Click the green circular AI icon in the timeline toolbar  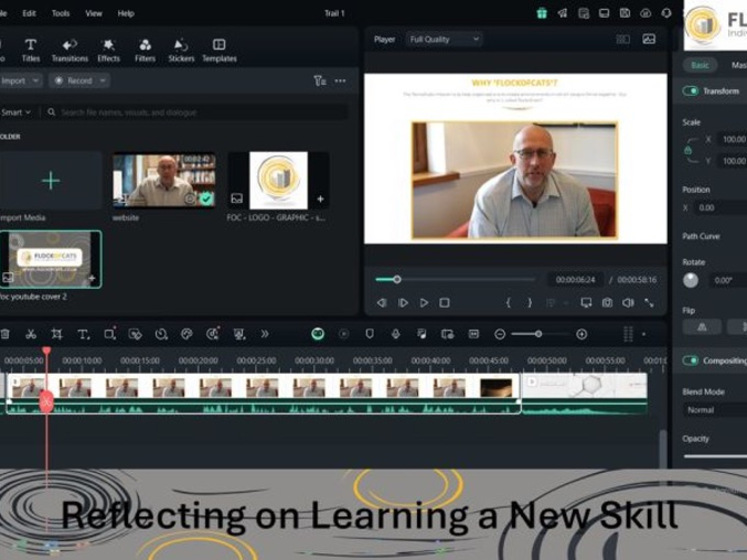click(318, 334)
